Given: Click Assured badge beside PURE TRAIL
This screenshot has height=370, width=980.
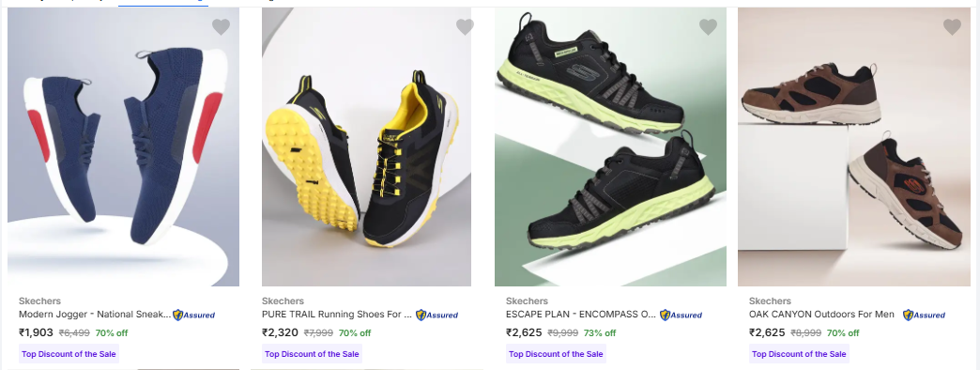Looking at the screenshot, I should 436,315.
